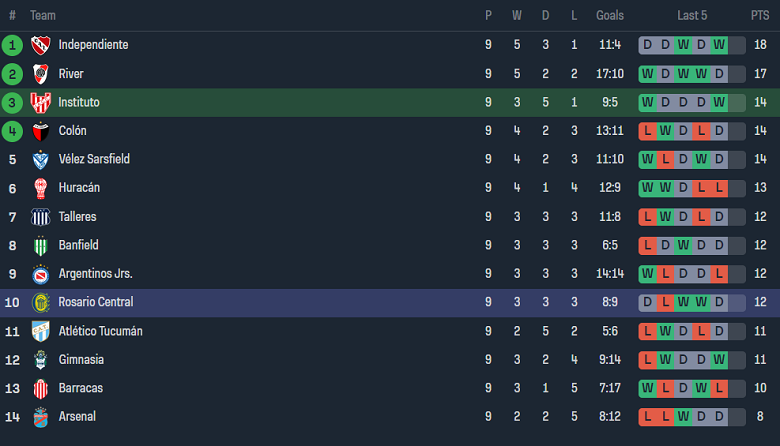The width and height of the screenshot is (780, 446).
Task: Open the Banfield team link
Action: click(x=78, y=245)
